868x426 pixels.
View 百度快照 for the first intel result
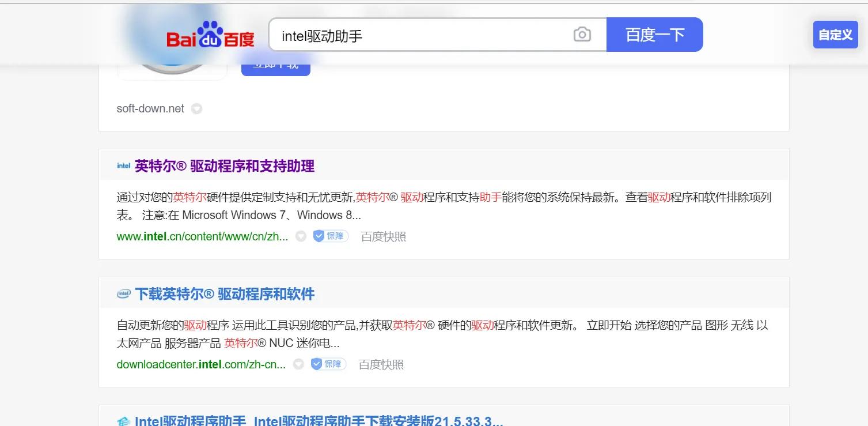[382, 236]
